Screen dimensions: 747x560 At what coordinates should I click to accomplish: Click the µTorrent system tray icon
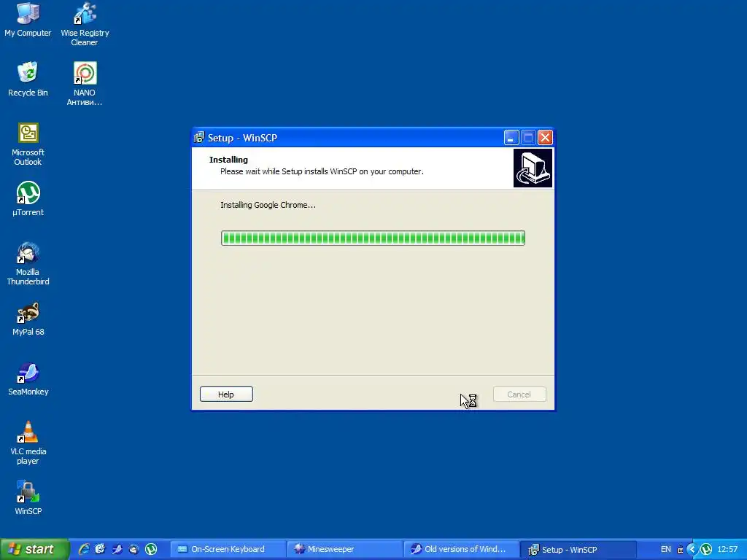(706, 550)
